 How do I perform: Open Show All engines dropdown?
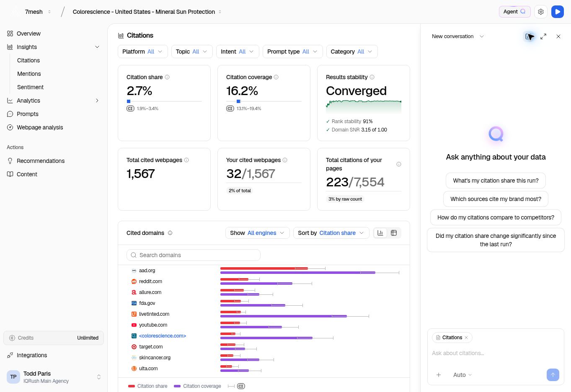point(257,233)
